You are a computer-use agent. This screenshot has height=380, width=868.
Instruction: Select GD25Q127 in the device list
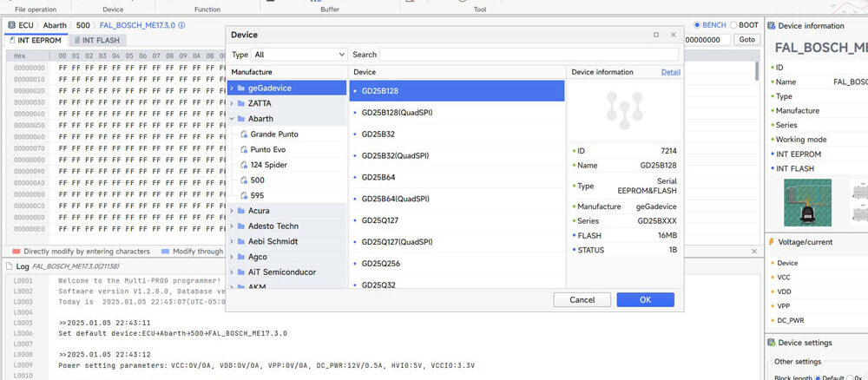(457, 220)
